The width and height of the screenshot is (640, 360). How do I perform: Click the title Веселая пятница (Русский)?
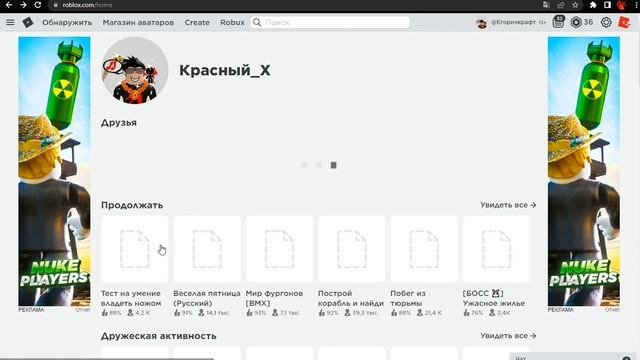(207, 298)
